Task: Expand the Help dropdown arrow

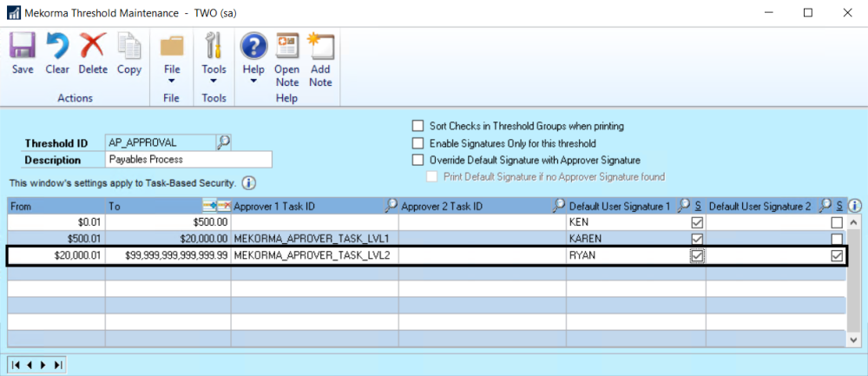Action: (254, 81)
